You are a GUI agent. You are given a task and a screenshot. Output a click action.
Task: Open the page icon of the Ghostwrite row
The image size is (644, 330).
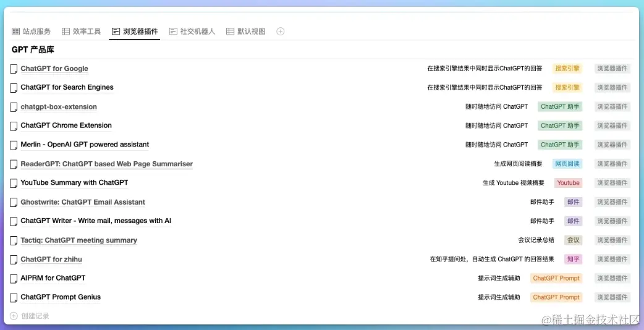click(14, 202)
